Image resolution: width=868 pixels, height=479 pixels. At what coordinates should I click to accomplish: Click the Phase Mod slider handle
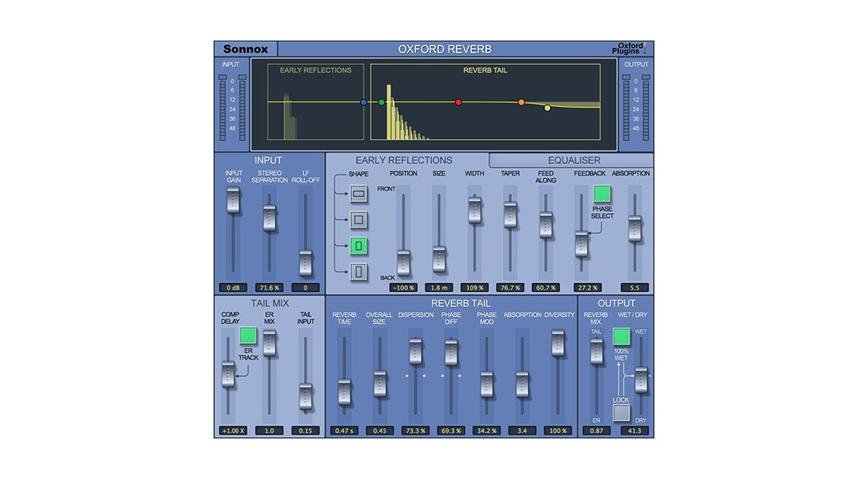(x=486, y=384)
